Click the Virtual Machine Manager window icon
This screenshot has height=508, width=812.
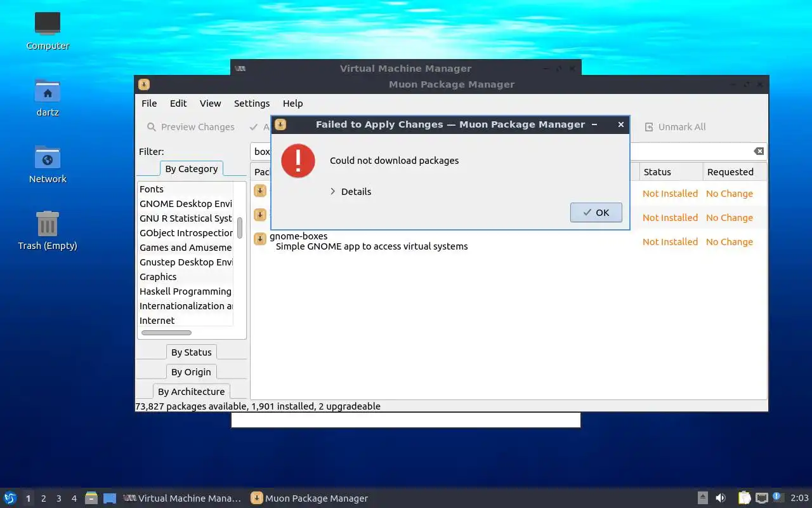(240, 69)
